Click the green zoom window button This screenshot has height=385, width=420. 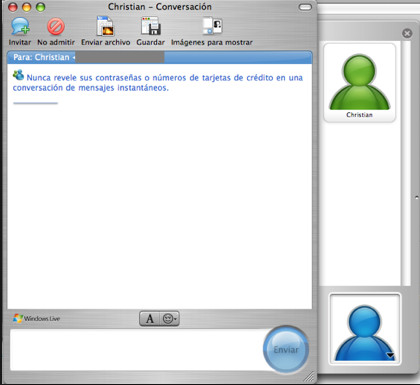40,7
